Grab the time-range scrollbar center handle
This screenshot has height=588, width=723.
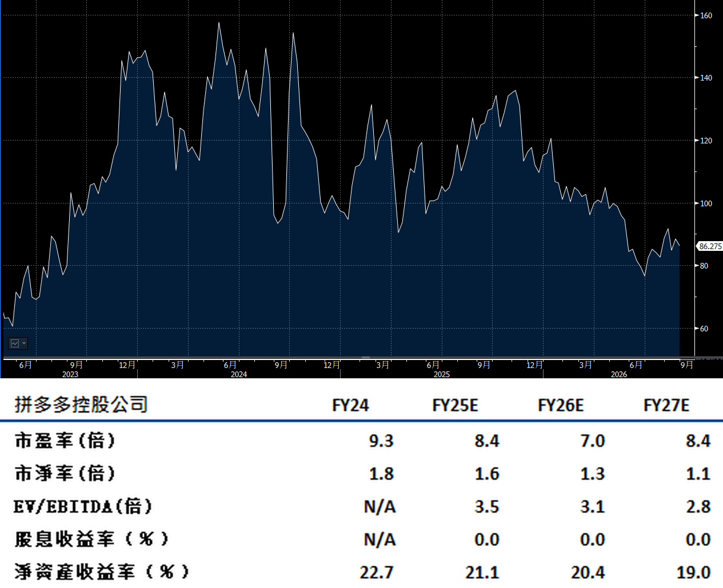pos(365,358)
